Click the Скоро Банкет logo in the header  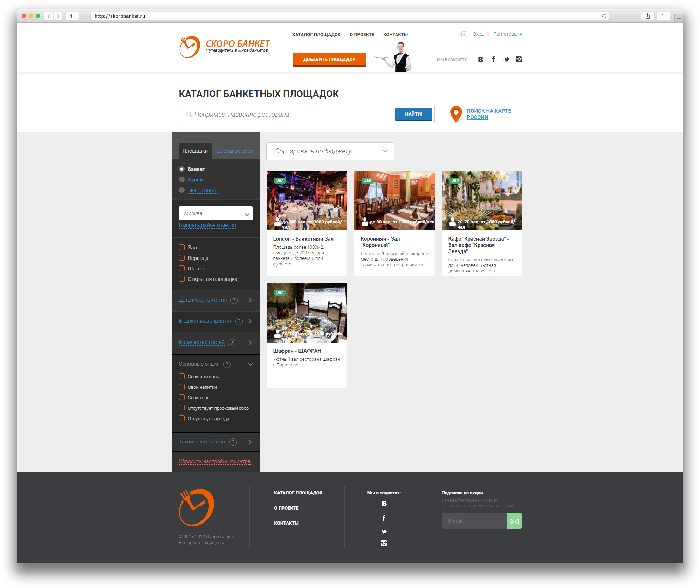(225, 47)
